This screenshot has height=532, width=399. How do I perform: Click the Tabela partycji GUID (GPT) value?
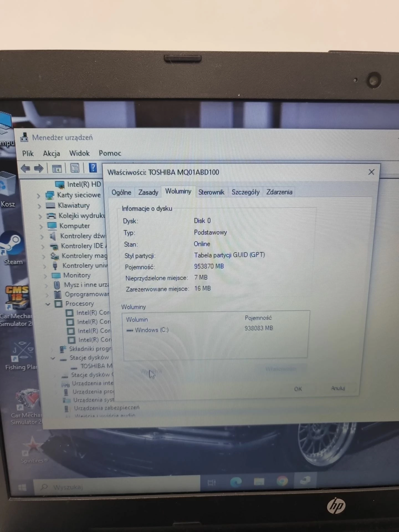229,255
